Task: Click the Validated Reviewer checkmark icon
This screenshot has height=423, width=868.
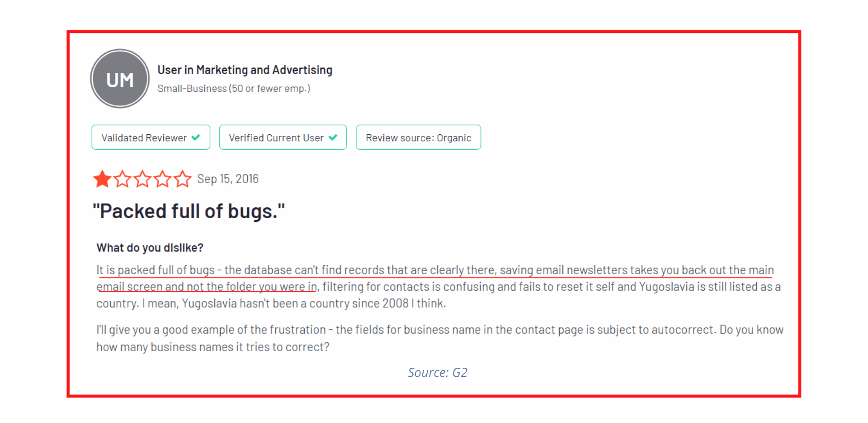Action: (196, 137)
